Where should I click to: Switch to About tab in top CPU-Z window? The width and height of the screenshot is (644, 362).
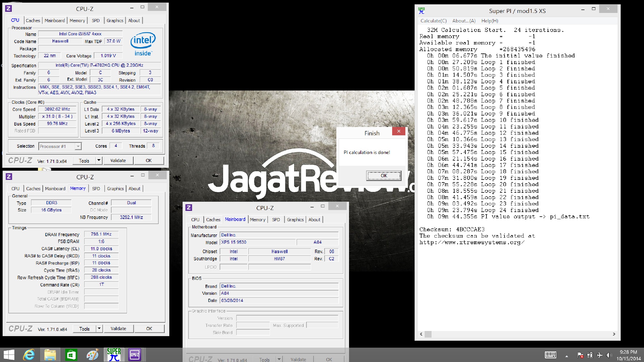tap(134, 20)
